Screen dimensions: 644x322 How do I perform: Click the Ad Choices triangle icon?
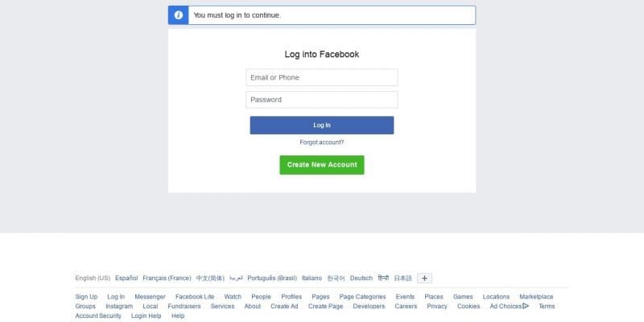point(526,306)
